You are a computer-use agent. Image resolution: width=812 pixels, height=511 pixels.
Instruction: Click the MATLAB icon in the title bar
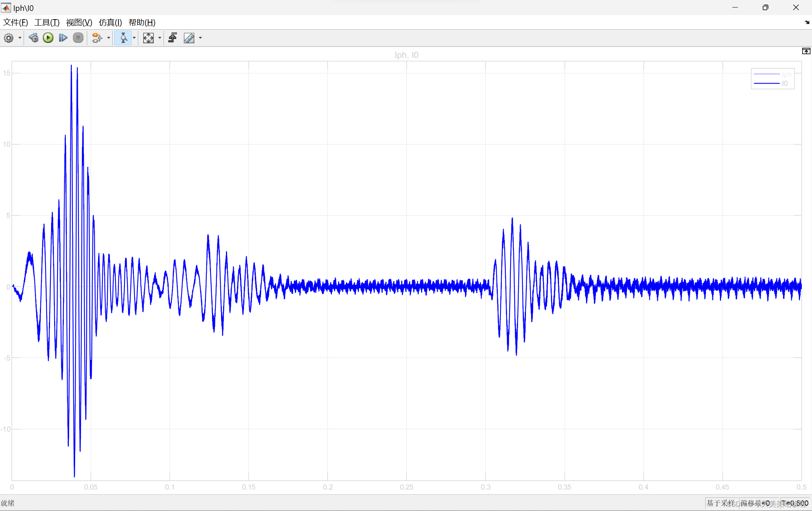(x=6, y=8)
